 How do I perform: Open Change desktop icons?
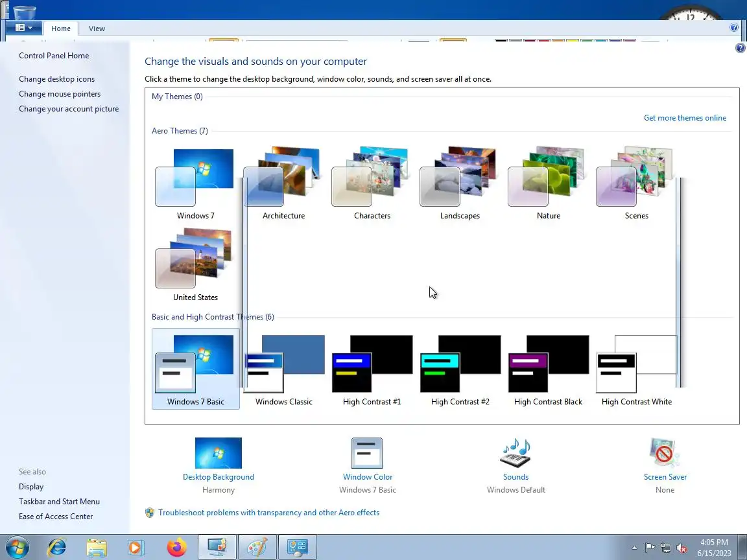pyautogui.click(x=56, y=78)
